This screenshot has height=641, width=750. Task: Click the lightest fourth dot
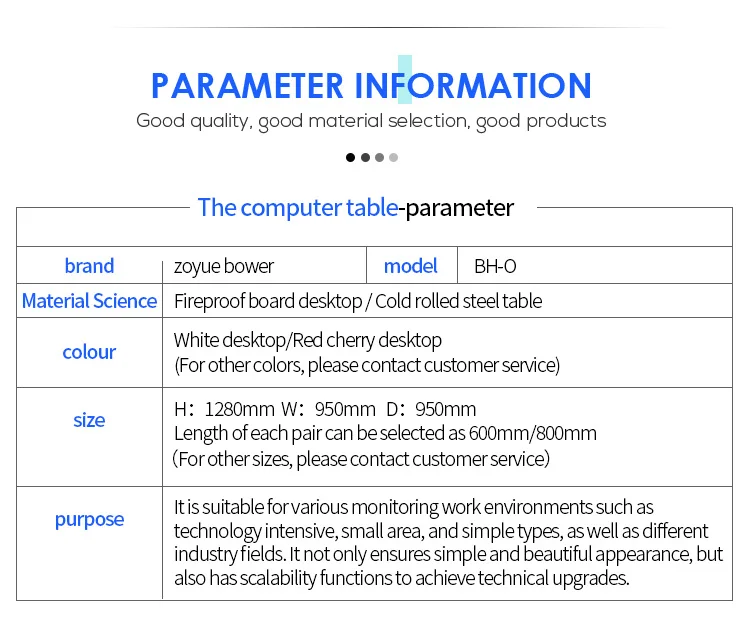(x=394, y=157)
